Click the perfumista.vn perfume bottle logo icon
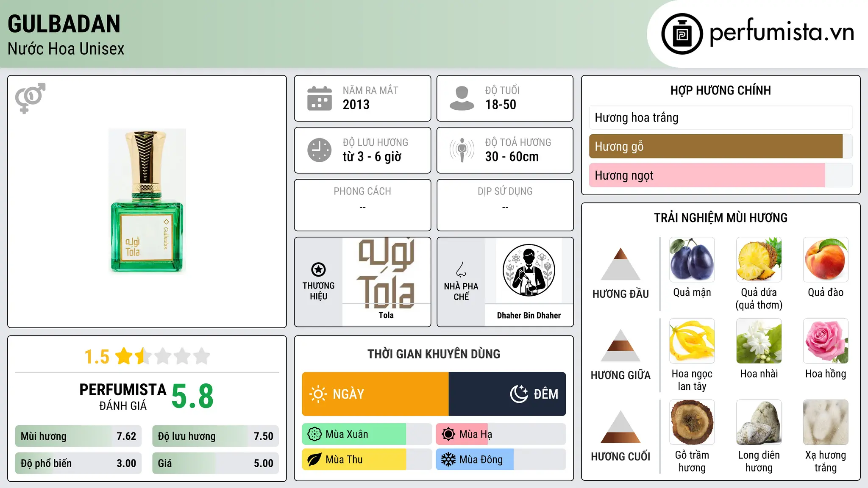Viewport: 868px width, 488px height. pos(682,34)
